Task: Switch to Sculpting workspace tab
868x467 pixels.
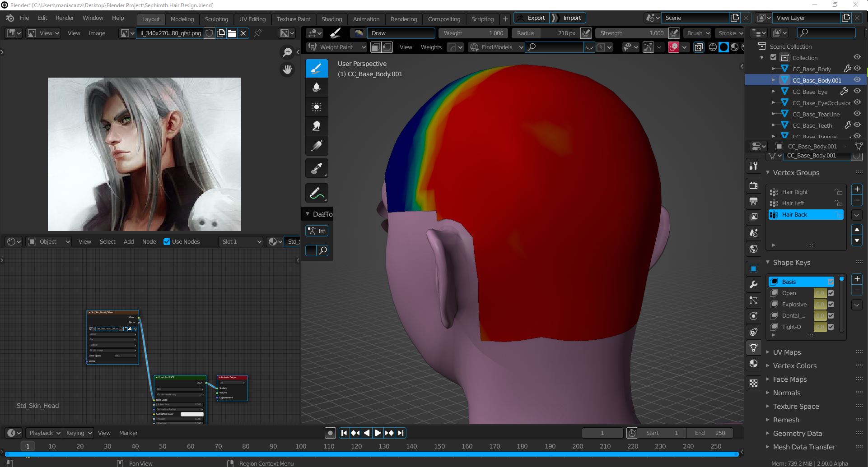Action: tap(216, 19)
